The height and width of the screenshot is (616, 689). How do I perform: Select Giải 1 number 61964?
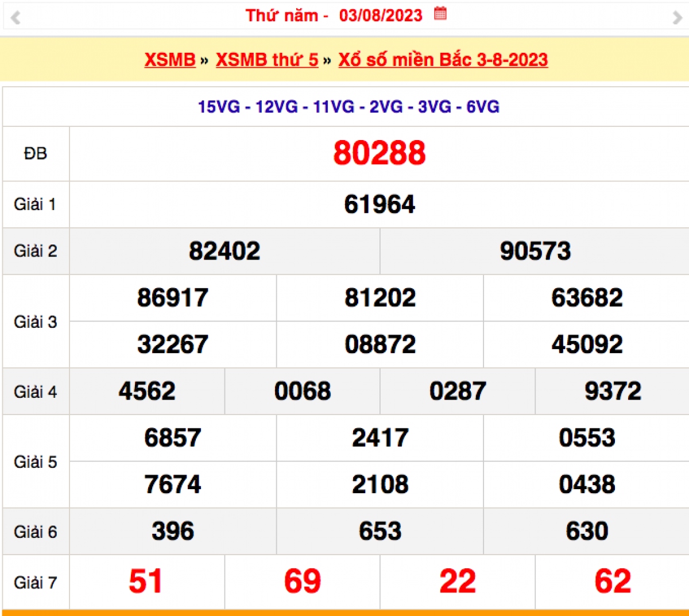click(x=380, y=204)
